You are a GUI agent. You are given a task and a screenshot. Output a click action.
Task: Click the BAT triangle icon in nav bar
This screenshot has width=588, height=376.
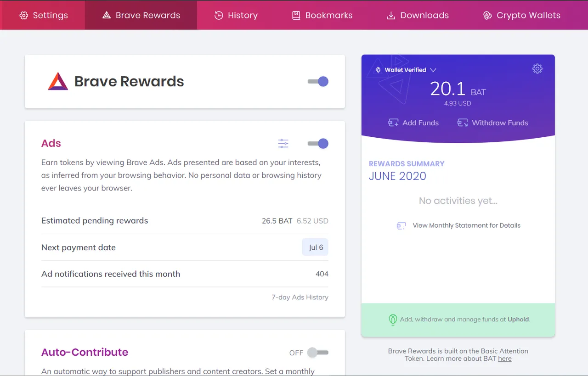tap(107, 16)
